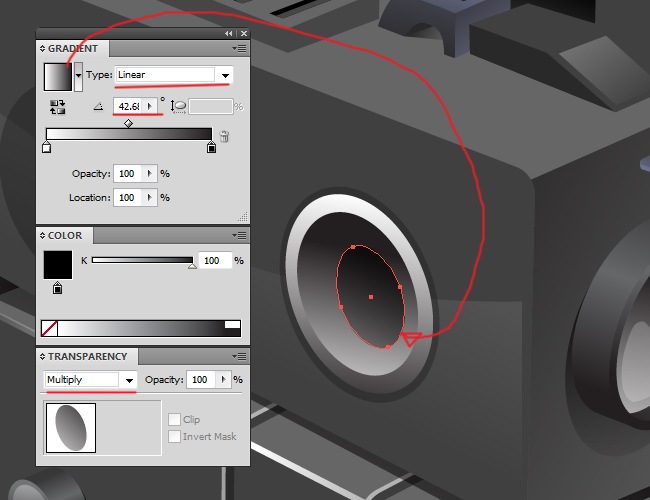This screenshot has height=500, width=650.
Task: Select the None swatch in color ramp
Action: pos(50,328)
